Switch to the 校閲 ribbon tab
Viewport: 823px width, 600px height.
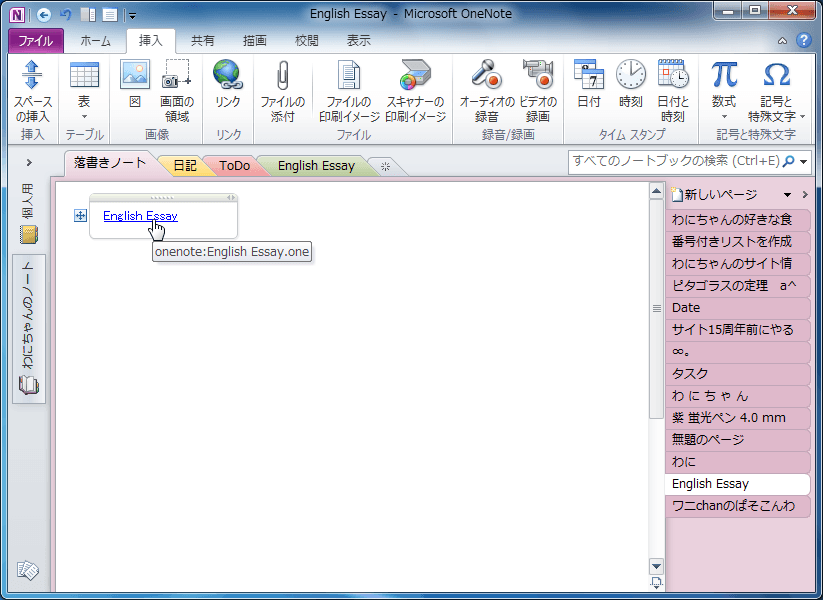[x=307, y=40]
